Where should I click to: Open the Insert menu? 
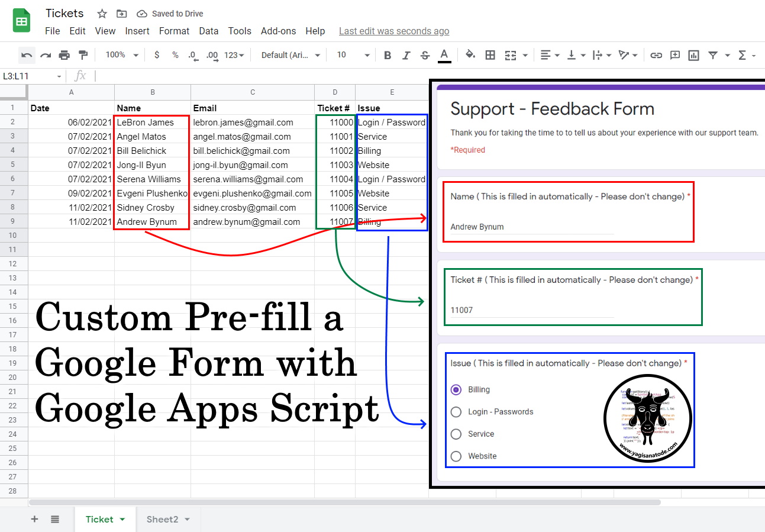tap(137, 31)
